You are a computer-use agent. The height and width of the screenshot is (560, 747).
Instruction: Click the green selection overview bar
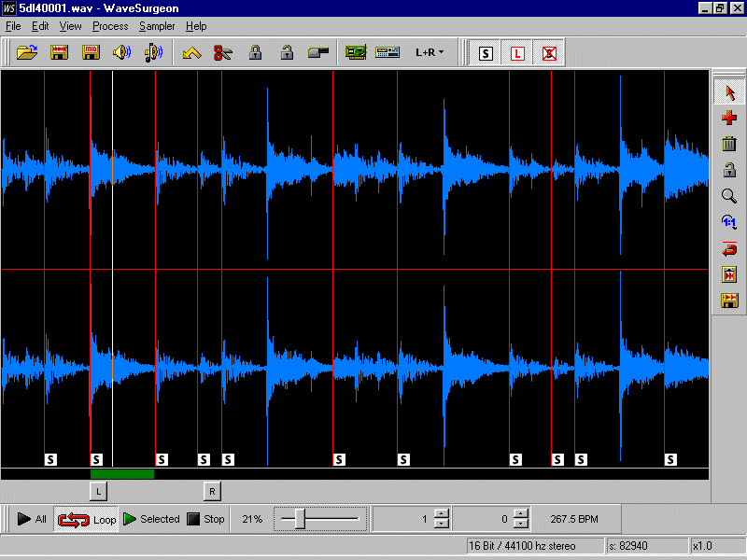[x=122, y=474]
